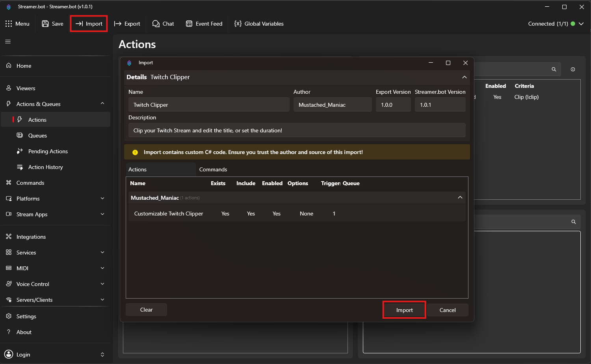591x364 pixels.
Task: Collapse the Mustached_Maniac actions group
Action: [x=460, y=197]
